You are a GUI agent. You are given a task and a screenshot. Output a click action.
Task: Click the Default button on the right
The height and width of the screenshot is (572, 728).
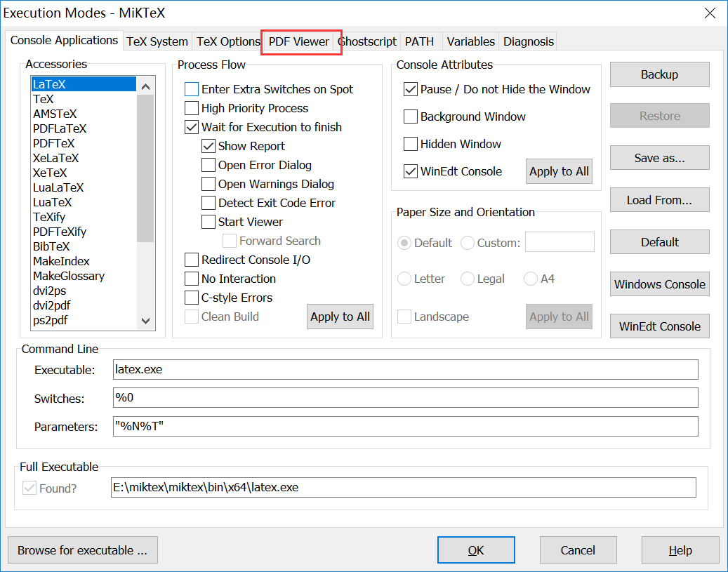point(659,242)
